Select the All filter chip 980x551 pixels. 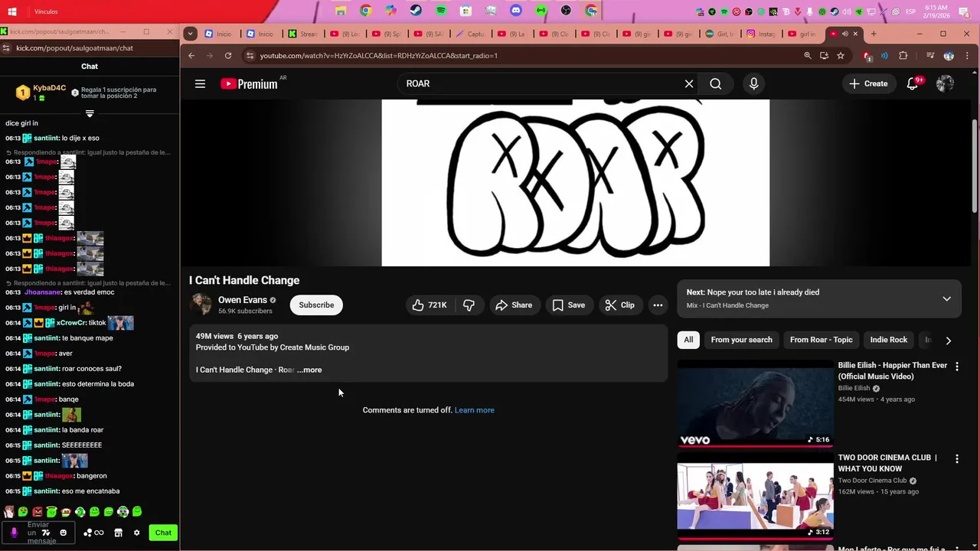[688, 340]
